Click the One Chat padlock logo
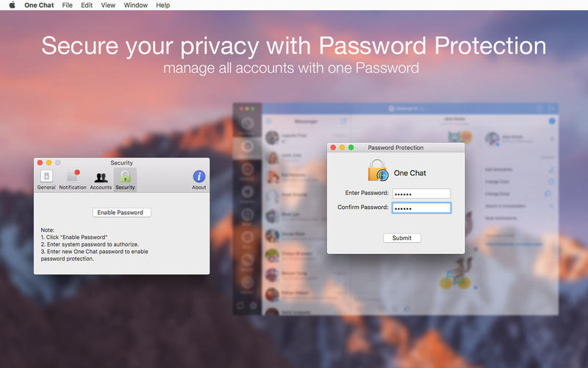Screen dimensions: 588x368 click(x=378, y=170)
